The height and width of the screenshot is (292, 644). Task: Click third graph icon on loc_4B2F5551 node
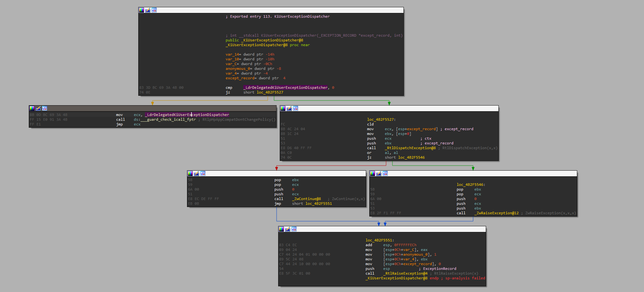tap(294, 229)
